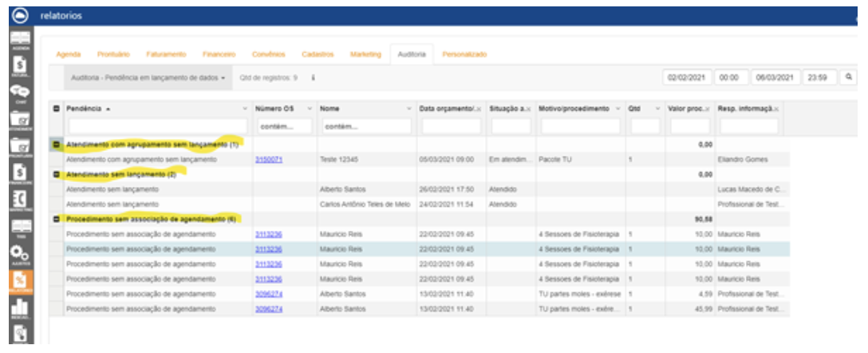Open the Prontuário folder icon in sidebar

tap(20, 149)
